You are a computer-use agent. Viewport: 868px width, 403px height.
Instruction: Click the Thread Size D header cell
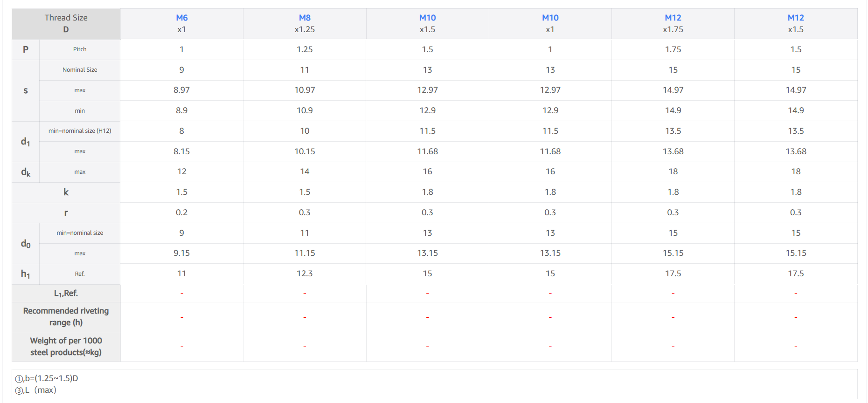[66, 23]
